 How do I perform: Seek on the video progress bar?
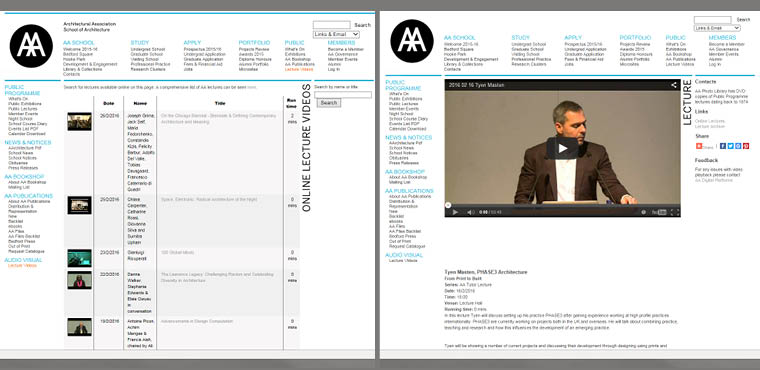pyautogui.click(x=562, y=205)
